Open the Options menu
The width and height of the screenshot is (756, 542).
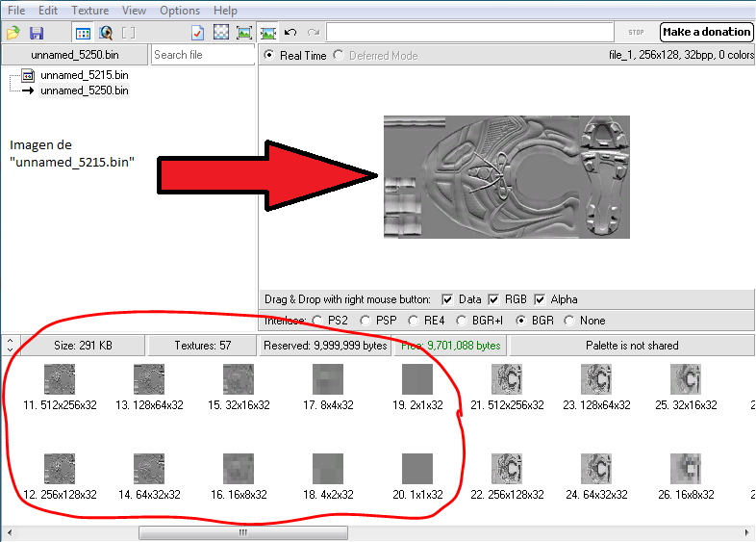coord(180,11)
